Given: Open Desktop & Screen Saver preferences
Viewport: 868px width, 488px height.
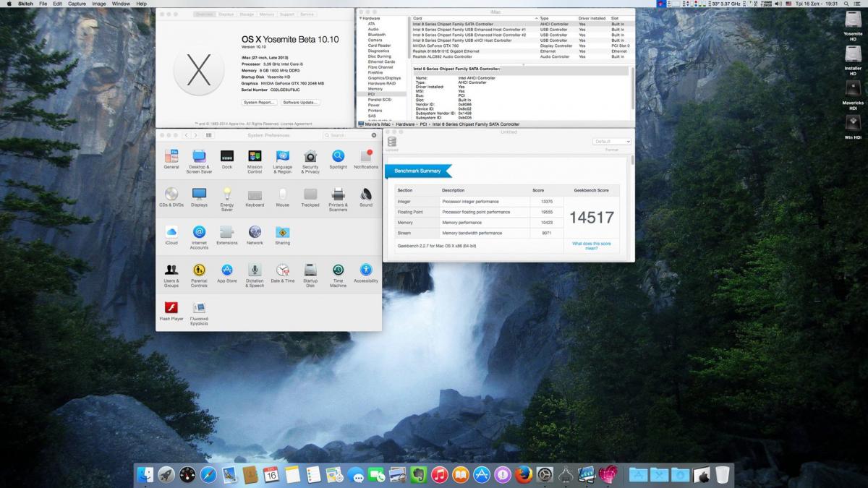Looking at the screenshot, I should coord(199,160).
